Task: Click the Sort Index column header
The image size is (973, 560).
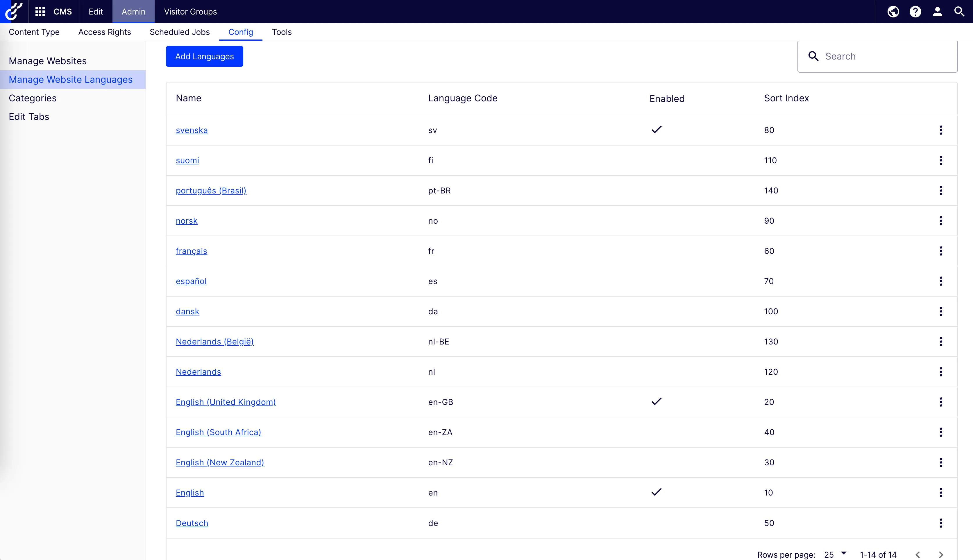Action: (x=786, y=98)
